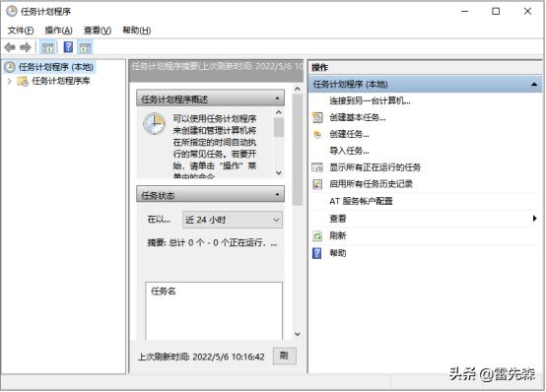
Task: Open the 查看(V) menu
Action: coord(98,31)
